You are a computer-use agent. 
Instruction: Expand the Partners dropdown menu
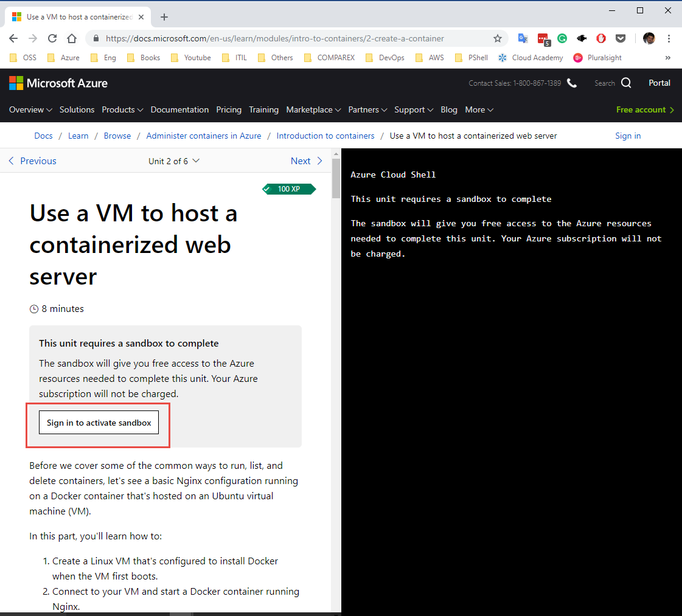pyautogui.click(x=367, y=109)
